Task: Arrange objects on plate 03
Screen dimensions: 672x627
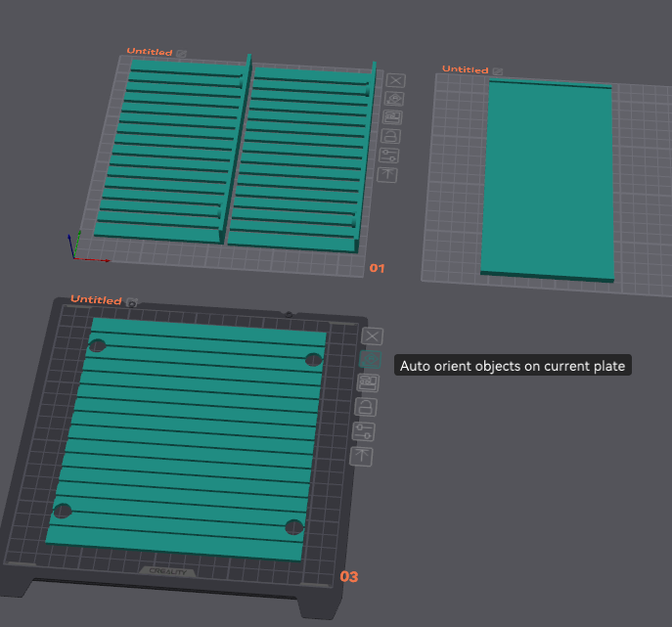Action: point(368,383)
